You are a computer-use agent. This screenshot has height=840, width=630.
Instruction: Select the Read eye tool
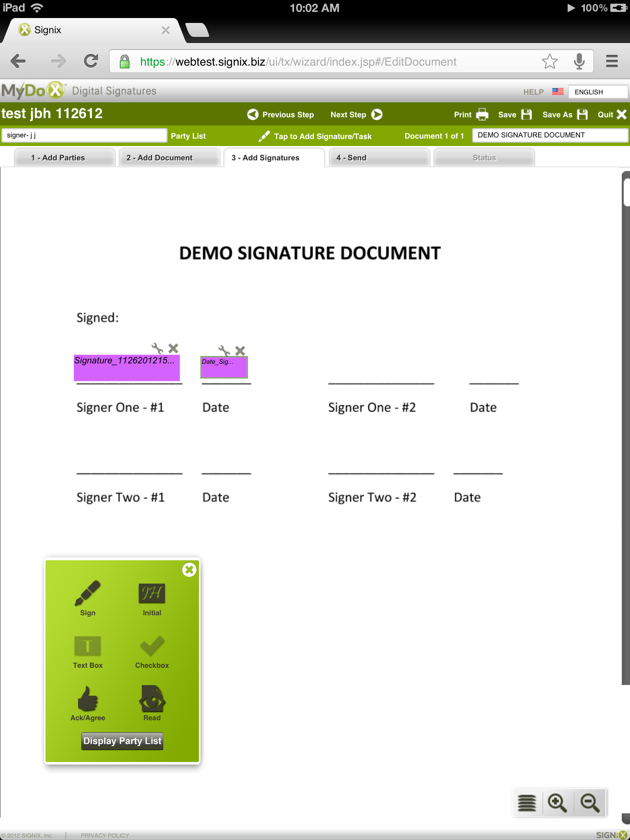click(x=152, y=703)
